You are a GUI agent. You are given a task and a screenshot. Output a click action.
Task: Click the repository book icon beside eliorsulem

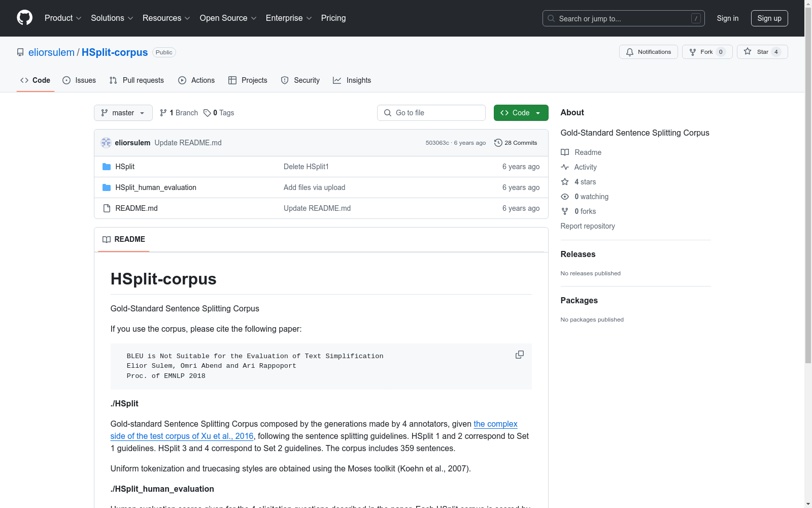point(20,52)
